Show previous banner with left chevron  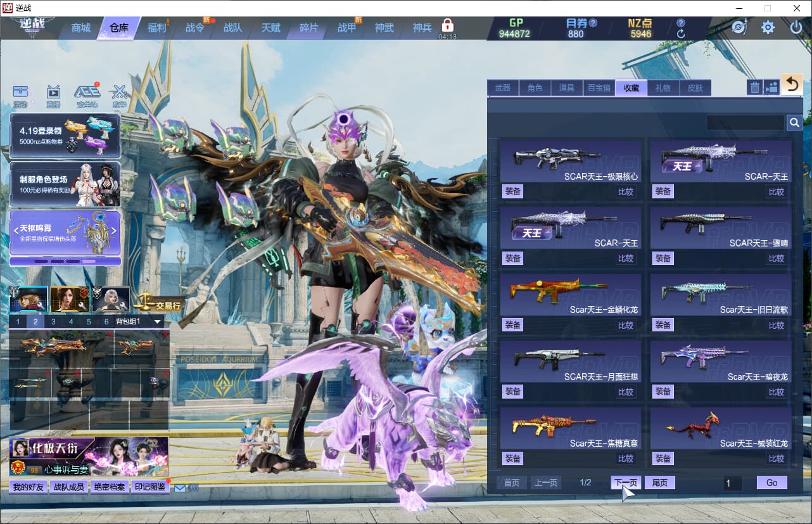pos(16,231)
